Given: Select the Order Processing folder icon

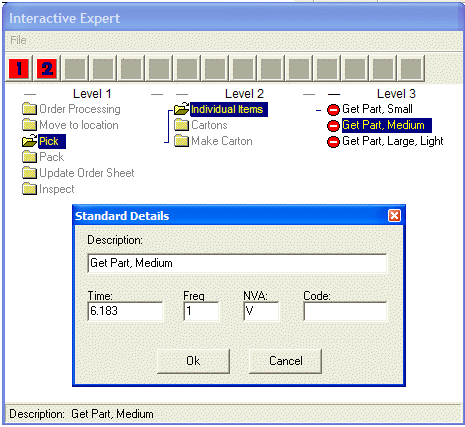Looking at the screenshot, I should point(29,109).
